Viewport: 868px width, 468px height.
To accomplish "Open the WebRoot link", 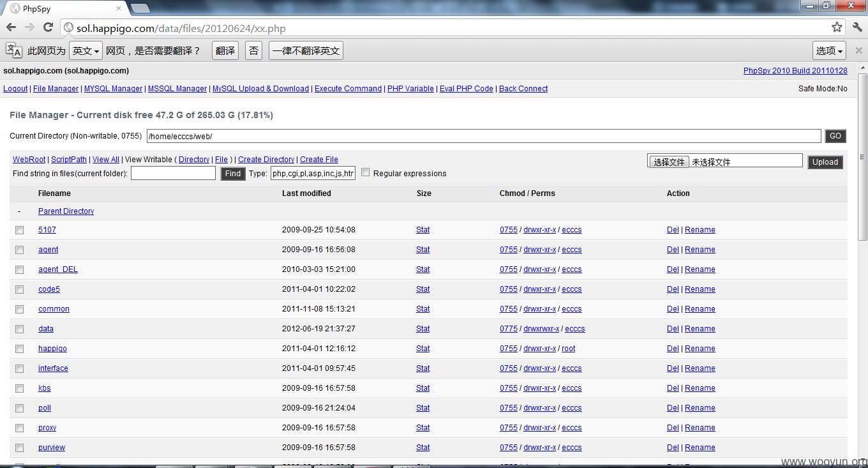I will pos(29,160).
